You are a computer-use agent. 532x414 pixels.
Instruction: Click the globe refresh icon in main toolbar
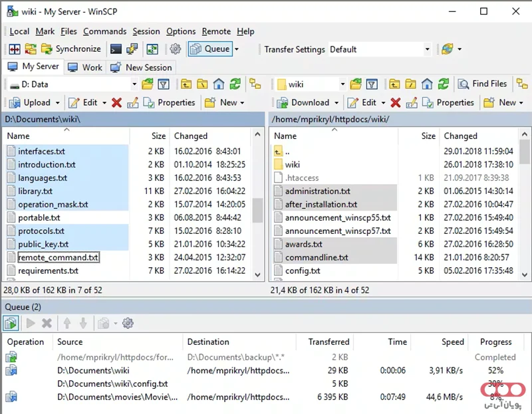point(447,49)
